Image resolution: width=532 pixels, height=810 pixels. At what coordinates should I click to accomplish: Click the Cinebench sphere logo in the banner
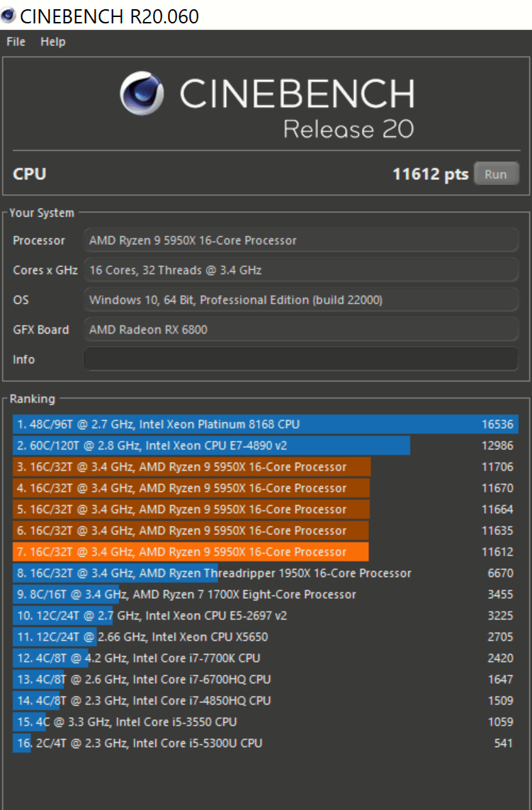coord(142,94)
